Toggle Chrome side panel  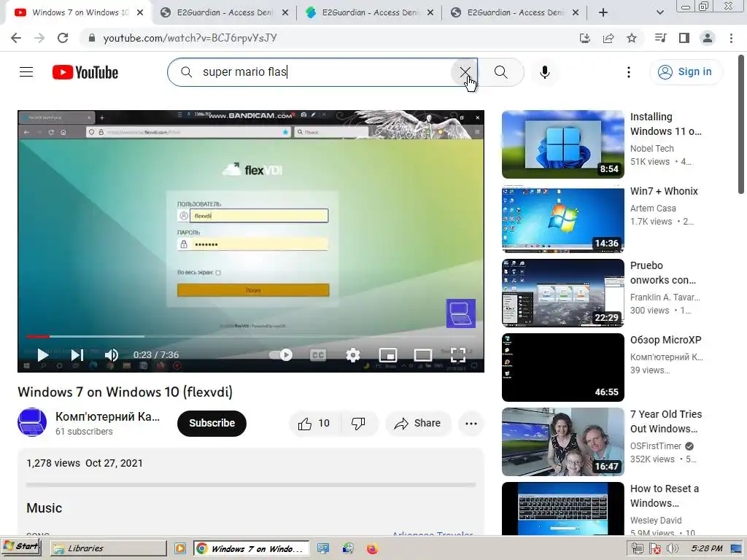coord(684,38)
